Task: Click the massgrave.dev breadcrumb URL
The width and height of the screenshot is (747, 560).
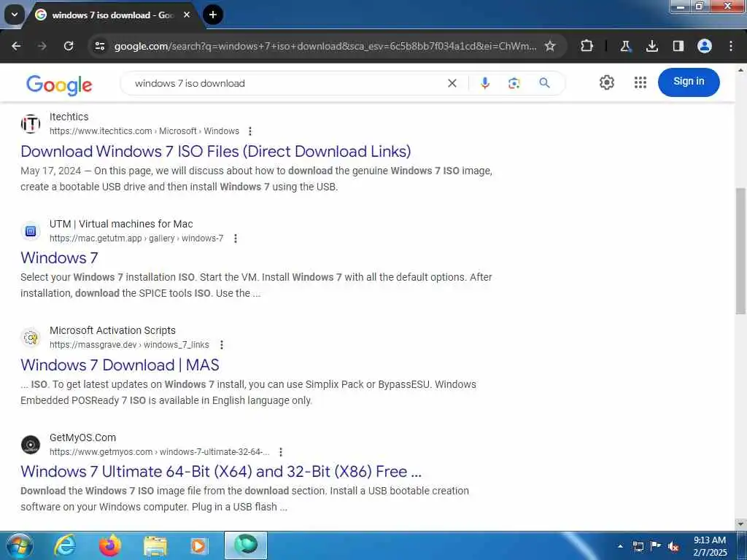Action: coord(129,345)
